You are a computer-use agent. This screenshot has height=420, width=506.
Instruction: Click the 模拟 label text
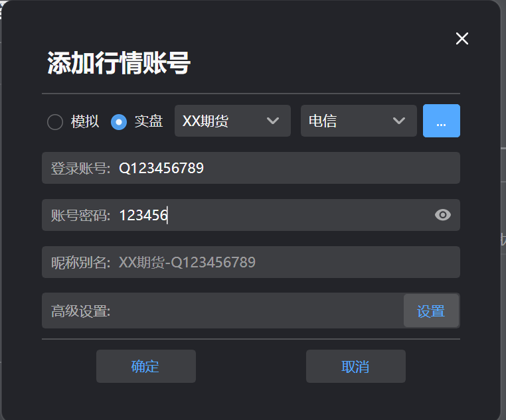coord(85,122)
